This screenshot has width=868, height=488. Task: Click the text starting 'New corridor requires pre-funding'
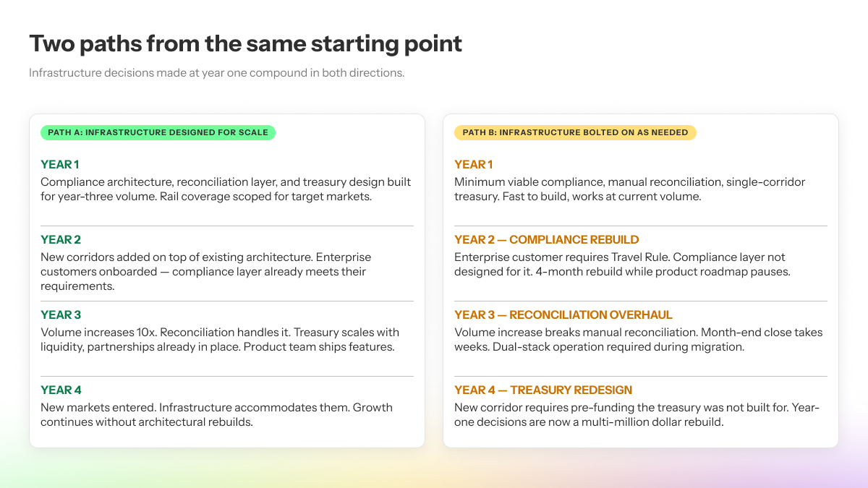pos(637,415)
